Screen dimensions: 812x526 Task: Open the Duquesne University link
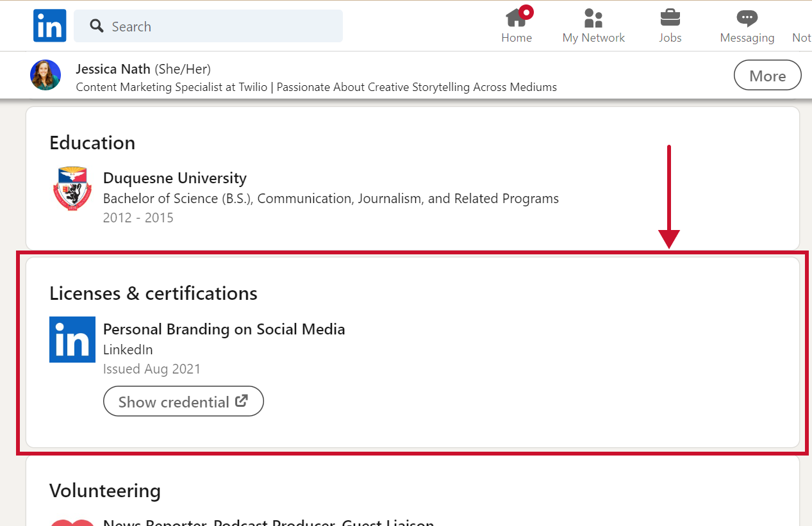174,178
